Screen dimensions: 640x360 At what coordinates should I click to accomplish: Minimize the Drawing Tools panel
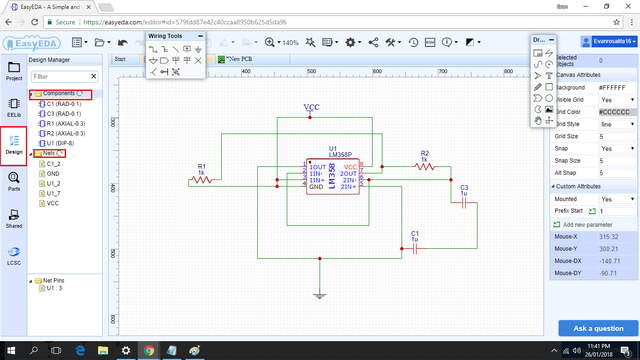[x=551, y=40]
